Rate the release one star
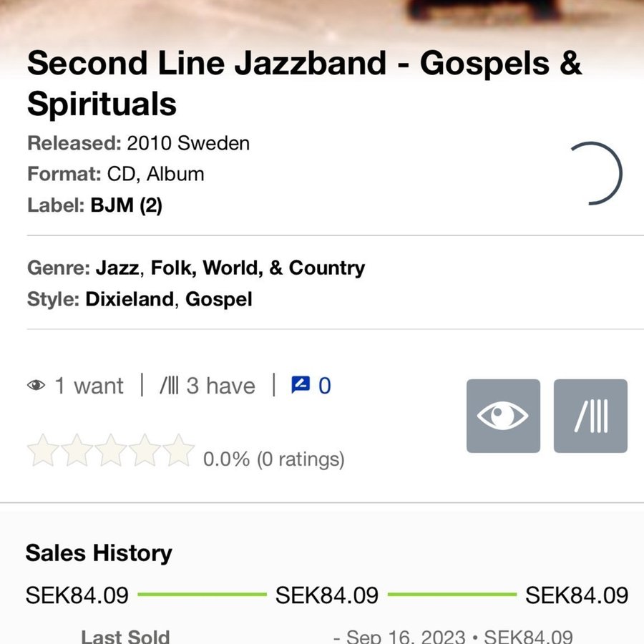The width and height of the screenshot is (644, 644). point(42,451)
